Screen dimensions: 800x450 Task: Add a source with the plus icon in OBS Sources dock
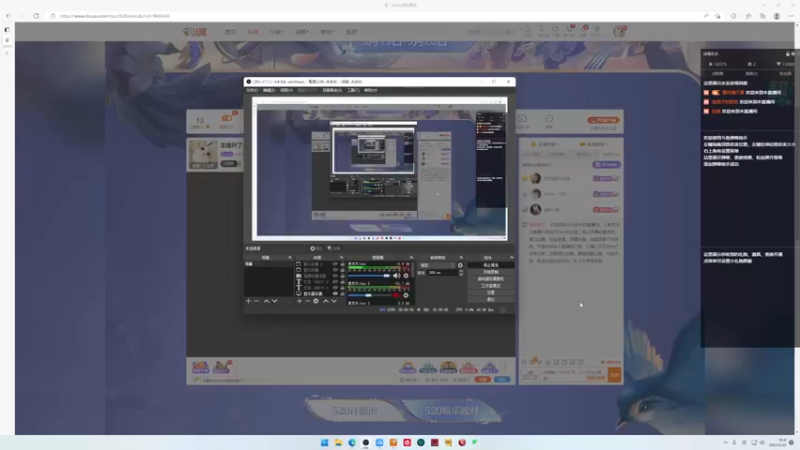(299, 301)
